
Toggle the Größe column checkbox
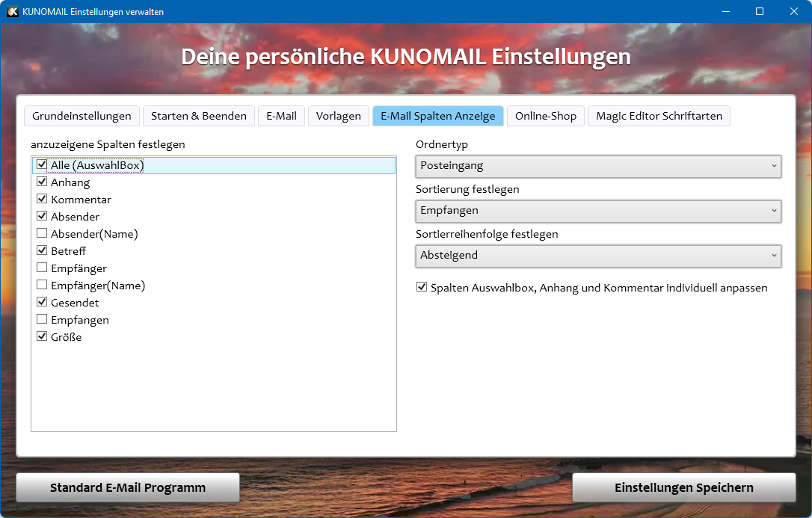click(42, 336)
